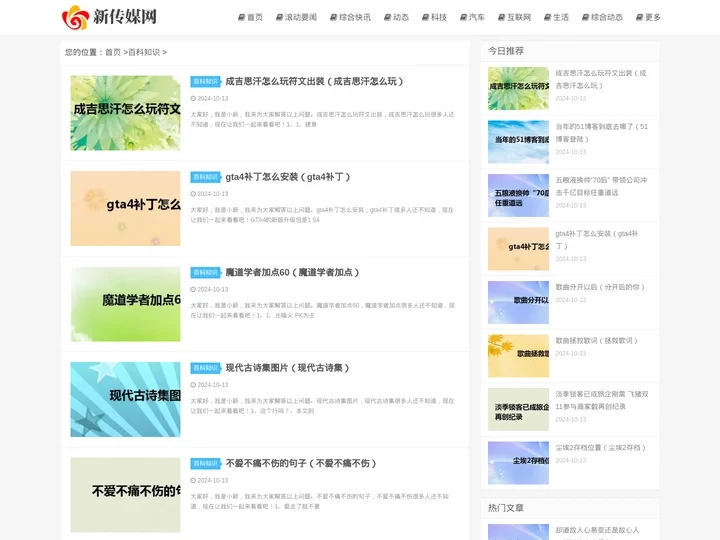
Task: Click the 热门文章 heading
Action: [x=506, y=508]
